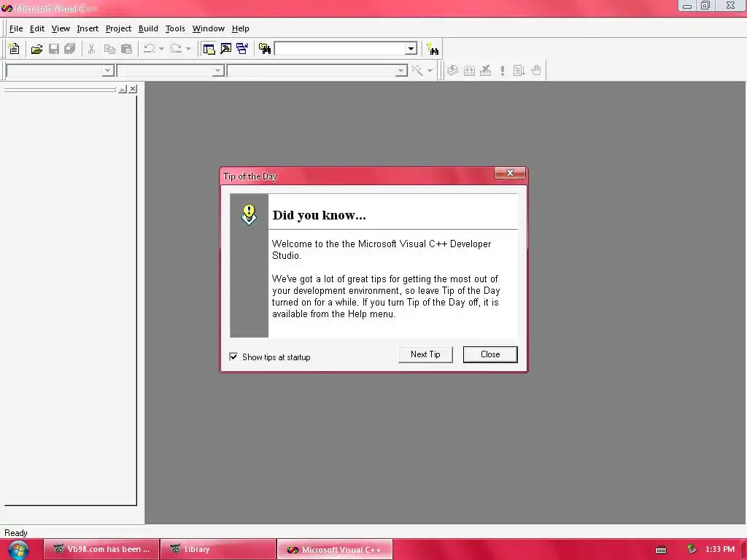Minimize the Visual C++ main window
The image size is (747, 560).
click(687, 6)
